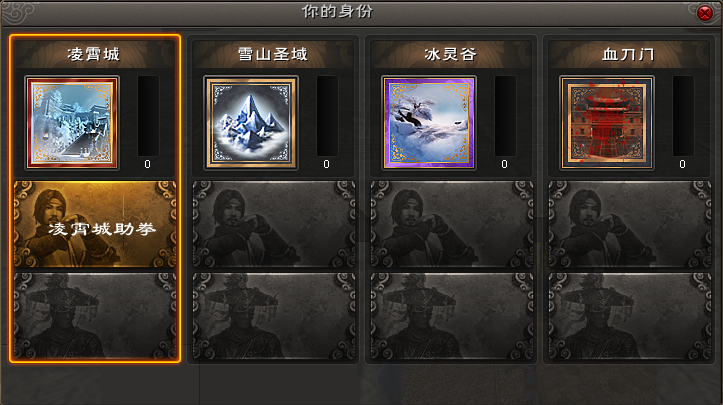Click the masked figure card under 雪山圣域
Viewport: 723px width, 405px height.
pyautogui.click(x=274, y=316)
